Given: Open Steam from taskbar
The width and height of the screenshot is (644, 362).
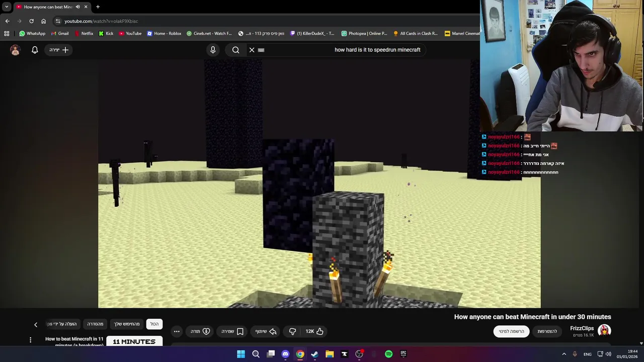Looking at the screenshot, I should pyautogui.click(x=314, y=354).
